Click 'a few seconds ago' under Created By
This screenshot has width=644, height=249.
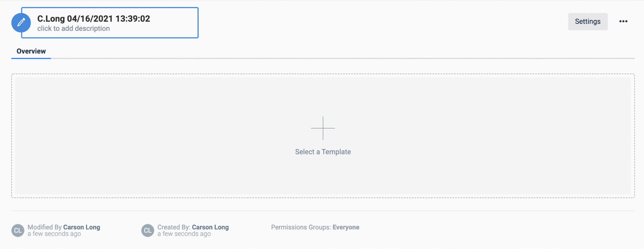184,234
